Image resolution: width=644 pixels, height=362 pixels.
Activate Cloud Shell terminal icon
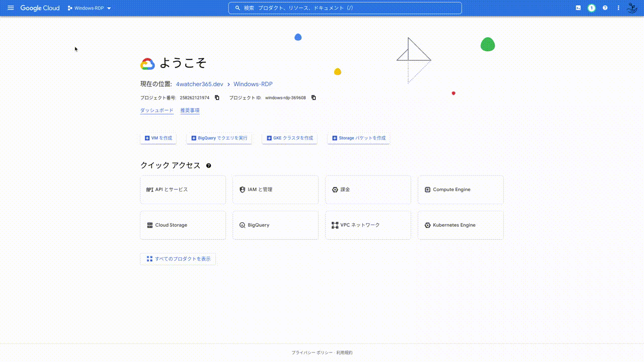tap(579, 8)
